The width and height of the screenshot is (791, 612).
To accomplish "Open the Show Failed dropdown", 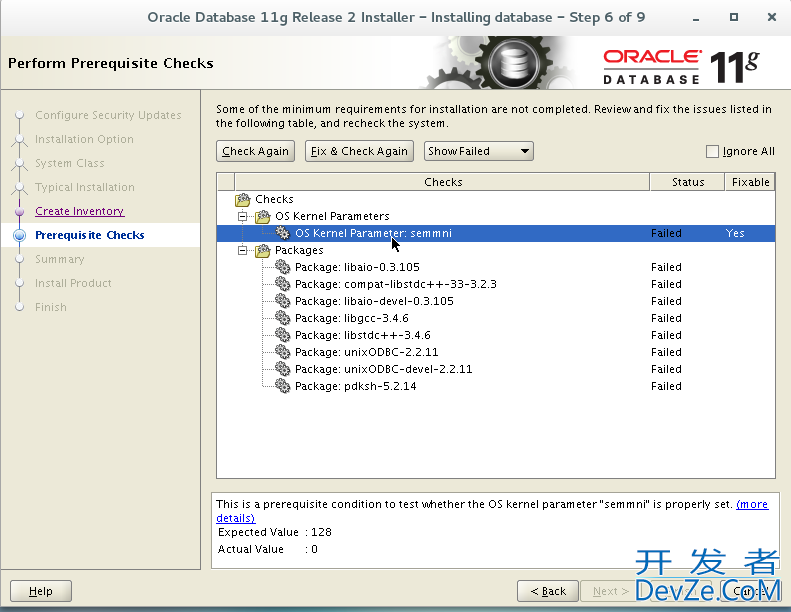I will pyautogui.click(x=478, y=151).
